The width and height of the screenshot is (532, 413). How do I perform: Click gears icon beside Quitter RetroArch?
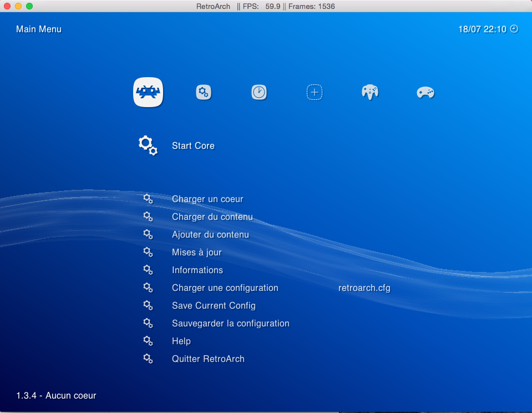click(148, 359)
